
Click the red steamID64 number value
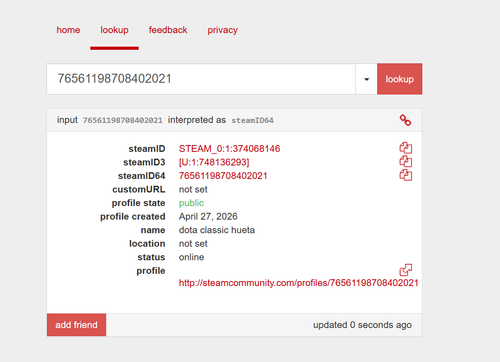(x=223, y=176)
